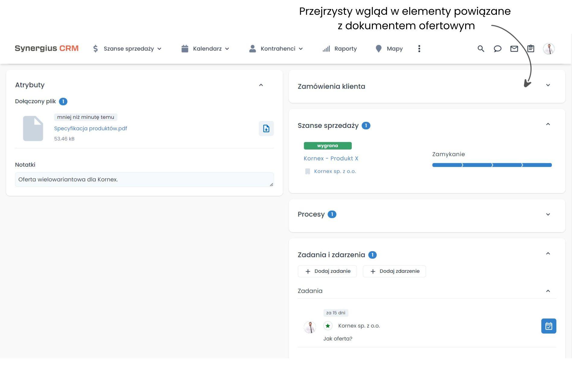Screen dimensions: 572x392
Task: Click the Dodaj zadanie button
Action: click(327, 271)
